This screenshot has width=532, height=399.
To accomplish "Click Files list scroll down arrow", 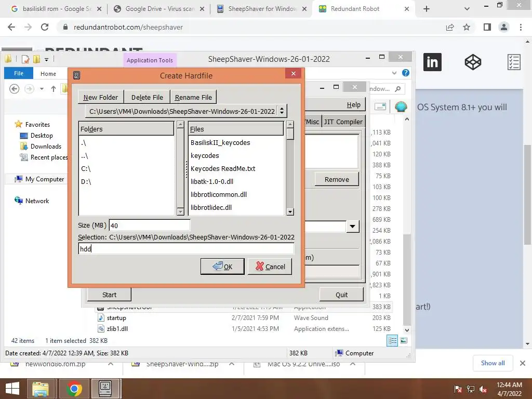I will 290,212.
